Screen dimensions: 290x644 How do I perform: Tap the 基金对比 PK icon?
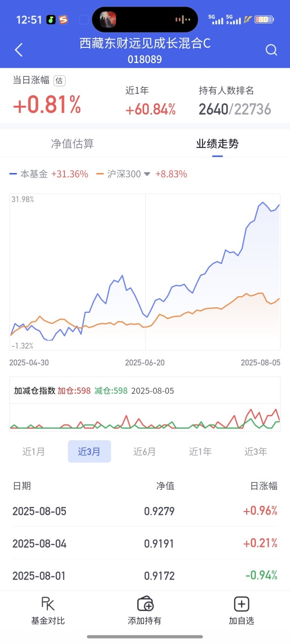(48, 603)
